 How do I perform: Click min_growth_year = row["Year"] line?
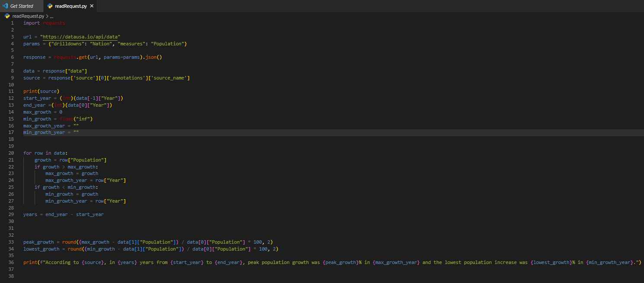(86, 201)
